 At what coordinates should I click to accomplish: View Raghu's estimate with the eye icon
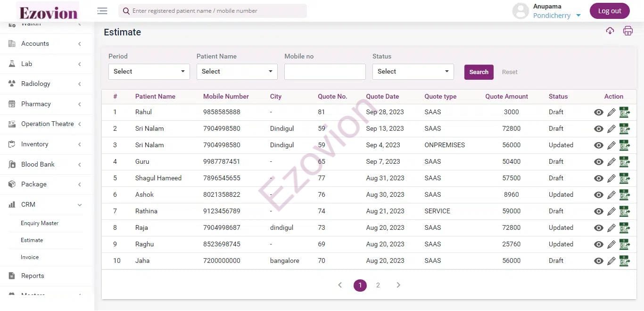pos(599,244)
